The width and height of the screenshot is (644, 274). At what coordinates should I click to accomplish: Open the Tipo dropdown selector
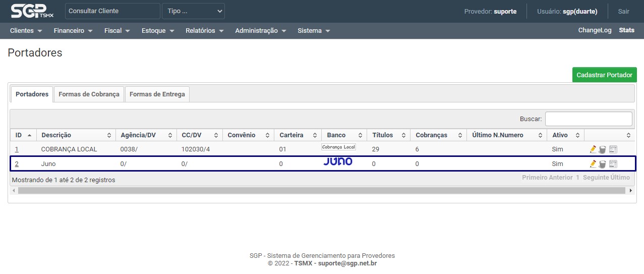pyautogui.click(x=193, y=11)
